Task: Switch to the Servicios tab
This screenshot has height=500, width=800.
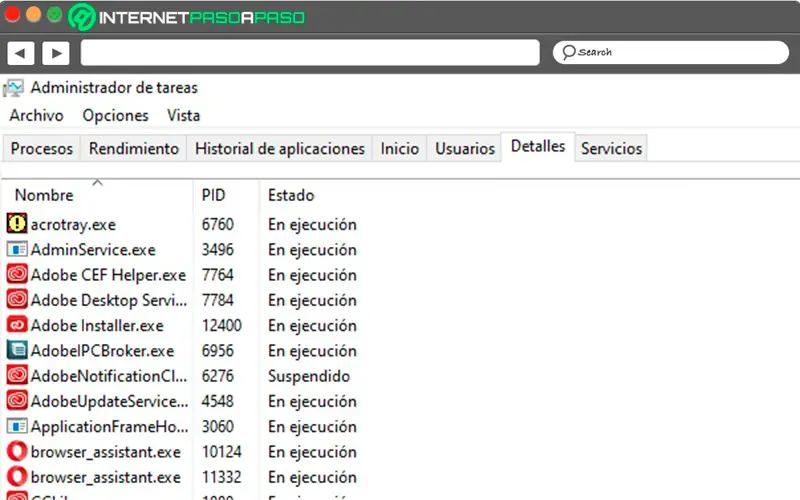Action: point(611,148)
